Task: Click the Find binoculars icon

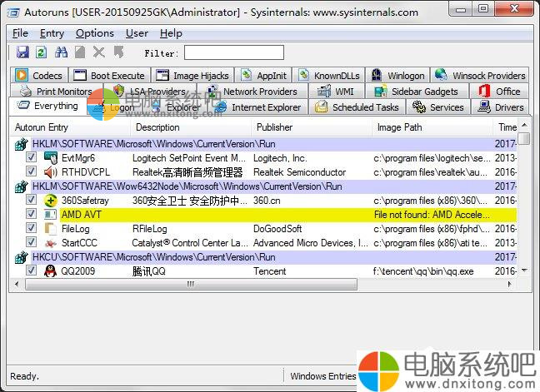Action: tap(61, 52)
